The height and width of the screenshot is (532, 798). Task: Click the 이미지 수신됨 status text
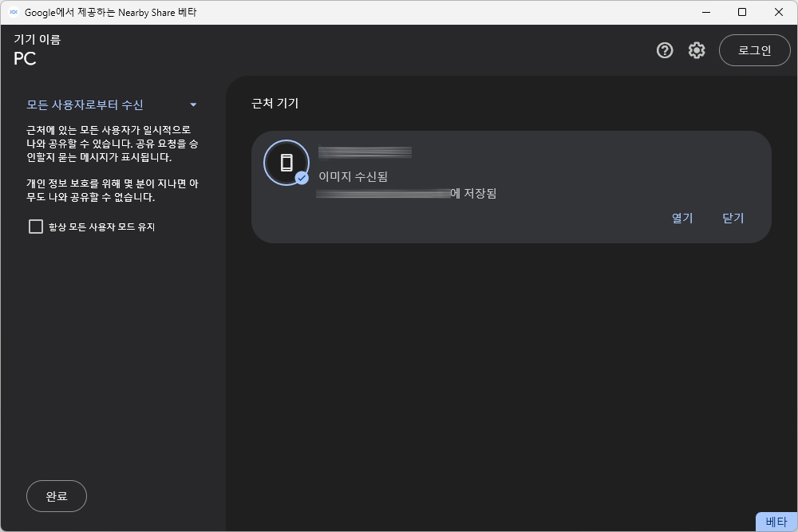point(354,176)
